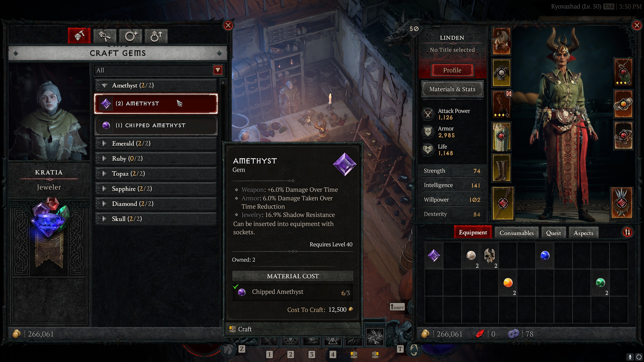Select the Consumables equipment tab

click(517, 232)
